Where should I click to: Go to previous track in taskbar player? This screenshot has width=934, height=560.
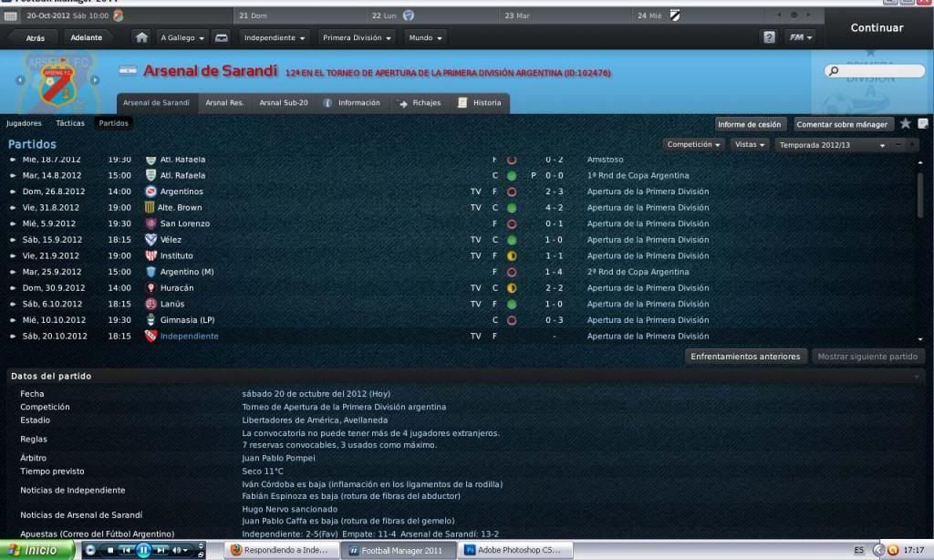coord(126,551)
